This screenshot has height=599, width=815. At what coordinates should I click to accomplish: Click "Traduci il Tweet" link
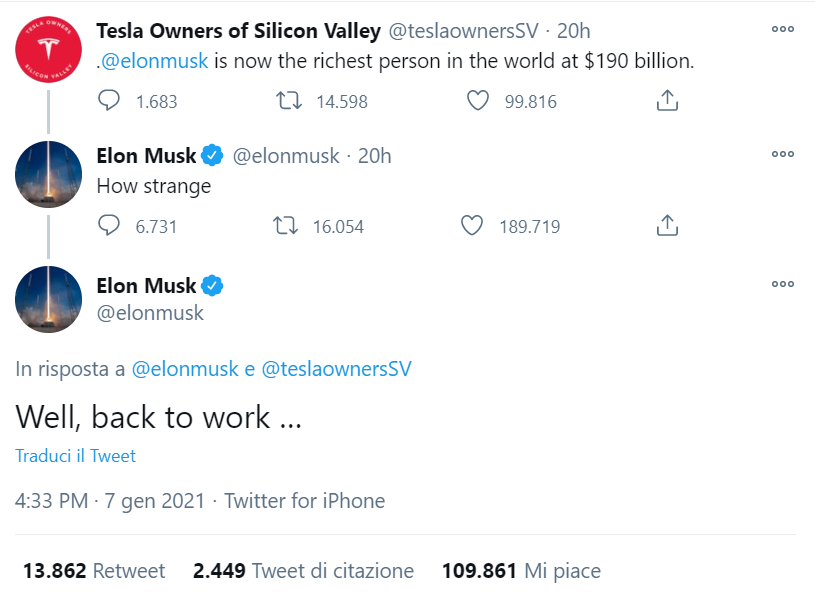tap(76, 456)
